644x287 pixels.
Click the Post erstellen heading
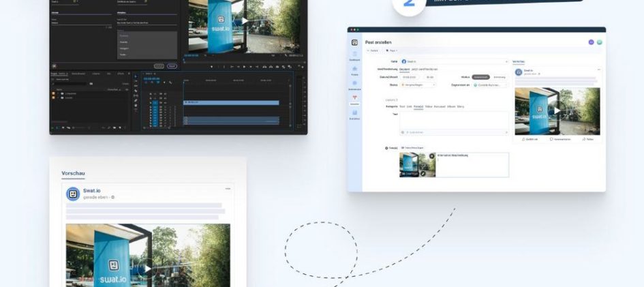tap(378, 42)
